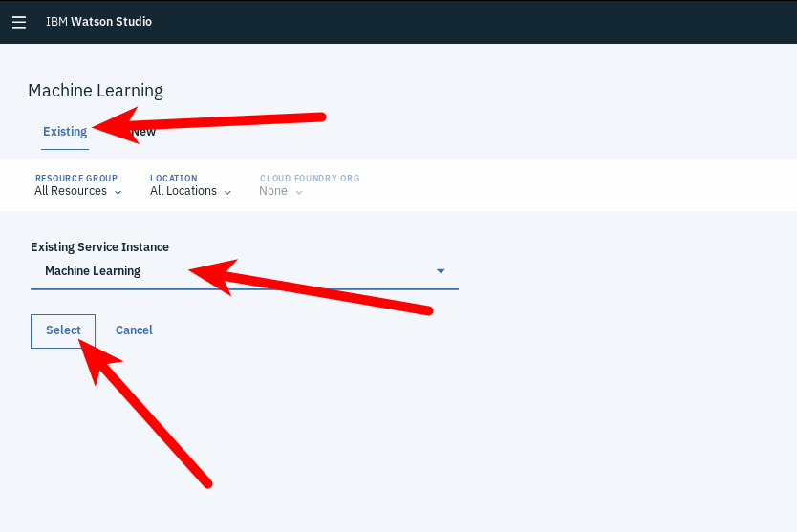
Task: Click the CLOUD FOUNDRY ORG label
Action: [x=310, y=179]
